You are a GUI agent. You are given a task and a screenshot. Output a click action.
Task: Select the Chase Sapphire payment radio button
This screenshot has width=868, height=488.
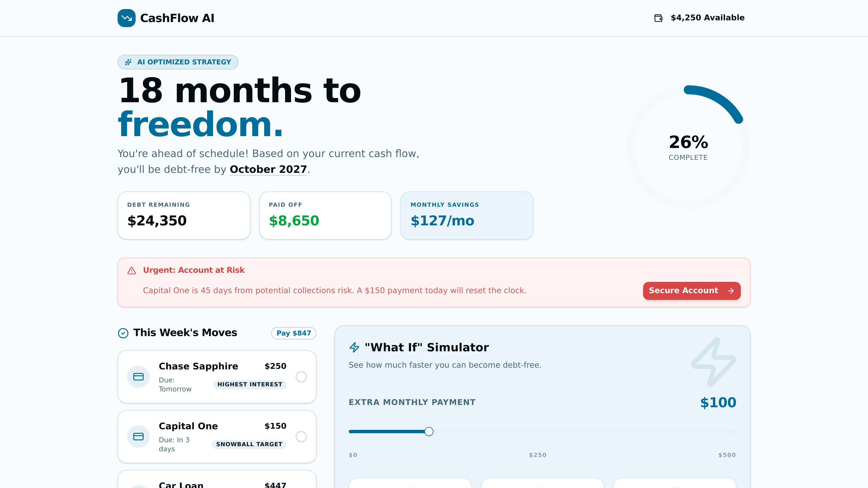click(x=301, y=376)
